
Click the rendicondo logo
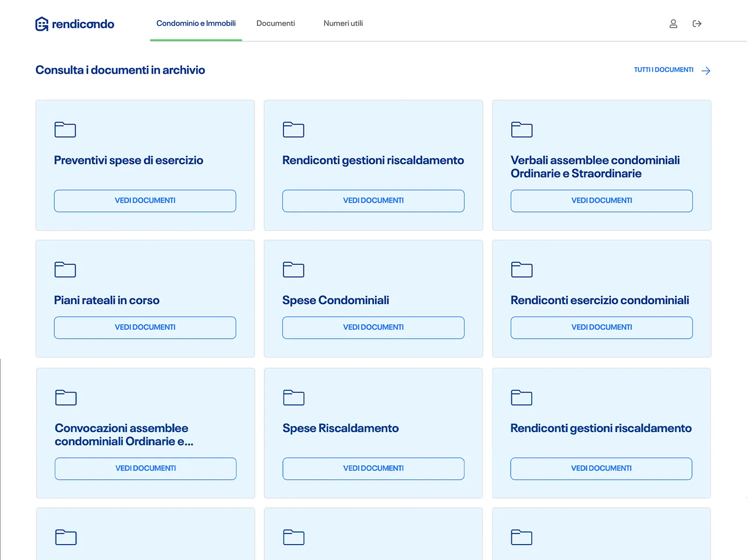click(x=75, y=24)
